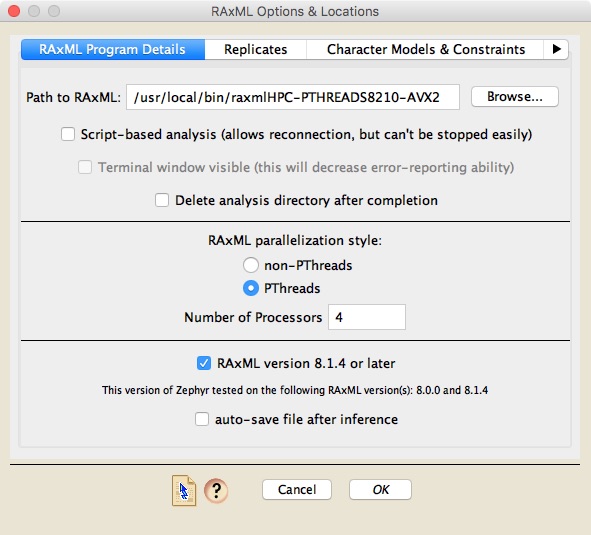Click the Path to RAxML text field

tap(292, 97)
